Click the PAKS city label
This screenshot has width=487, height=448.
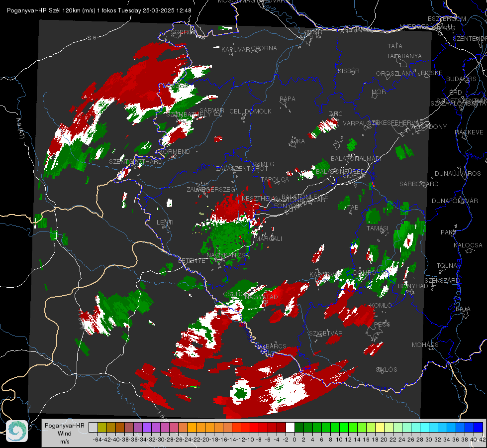click(448, 232)
